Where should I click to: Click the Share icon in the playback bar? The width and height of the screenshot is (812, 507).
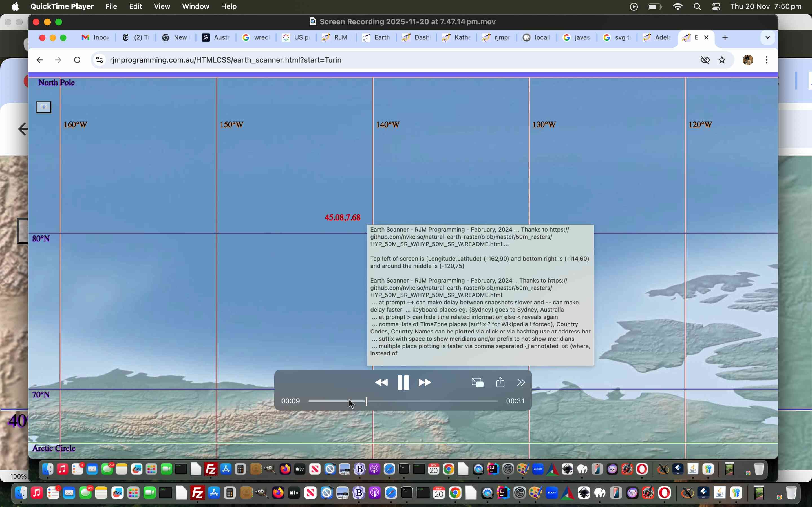click(x=500, y=382)
